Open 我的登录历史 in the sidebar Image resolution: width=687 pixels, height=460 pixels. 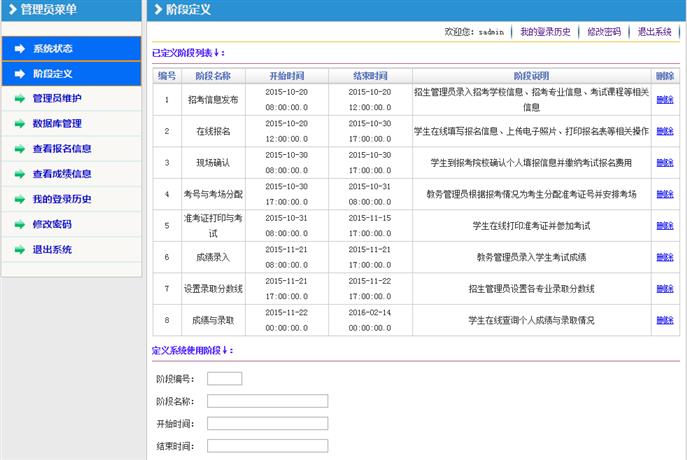click(x=71, y=199)
